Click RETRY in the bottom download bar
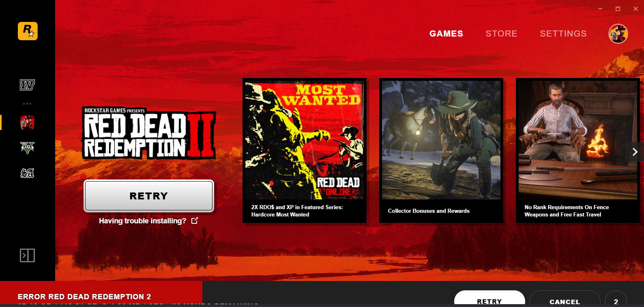This screenshot has width=644, height=307. (x=489, y=299)
